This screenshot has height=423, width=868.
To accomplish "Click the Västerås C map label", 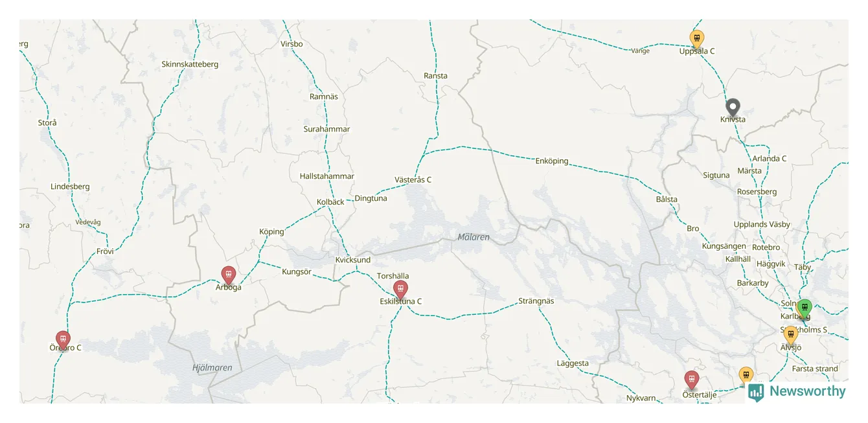I will tap(413, 179).
